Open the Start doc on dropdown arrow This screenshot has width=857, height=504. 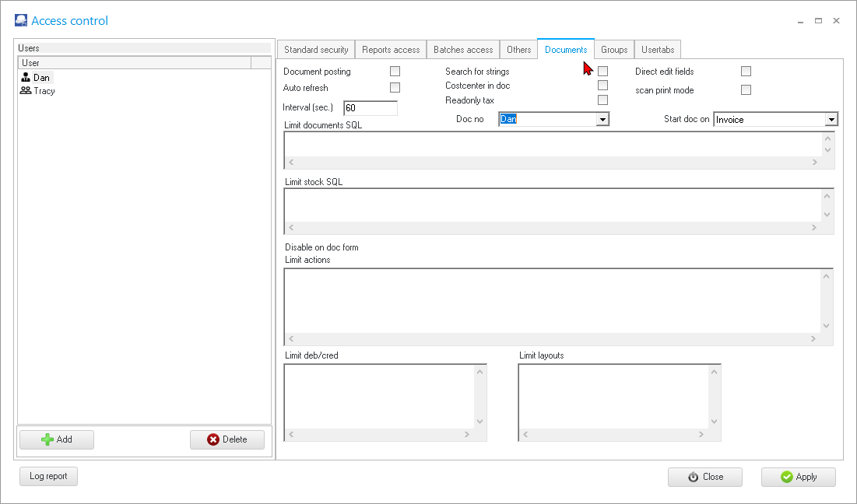831,120
